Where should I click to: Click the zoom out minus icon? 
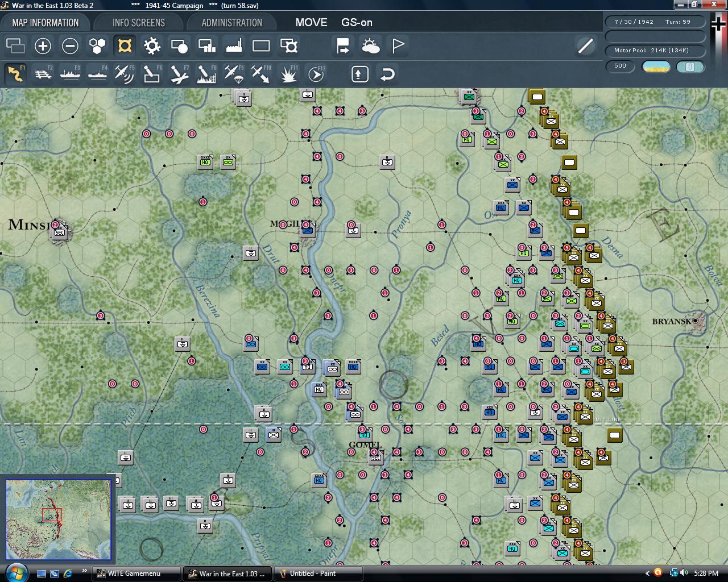point(70,45)
